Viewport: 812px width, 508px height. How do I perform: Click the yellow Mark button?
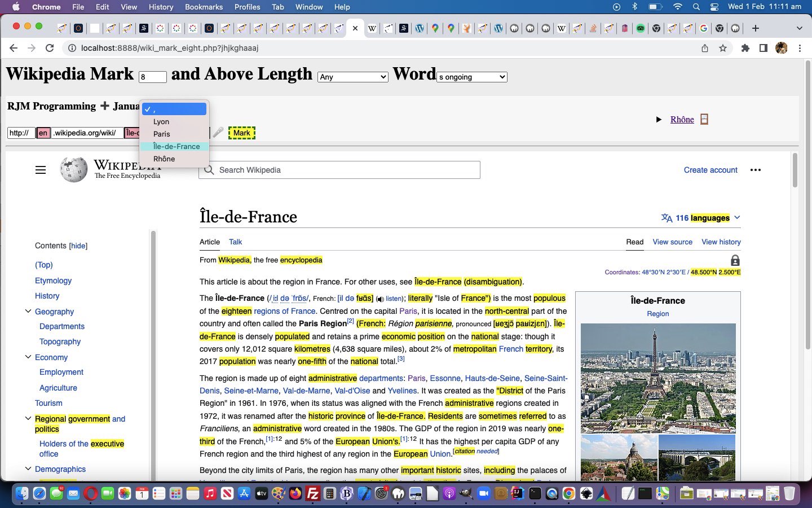pyautogui.click(x=242, y=133)
